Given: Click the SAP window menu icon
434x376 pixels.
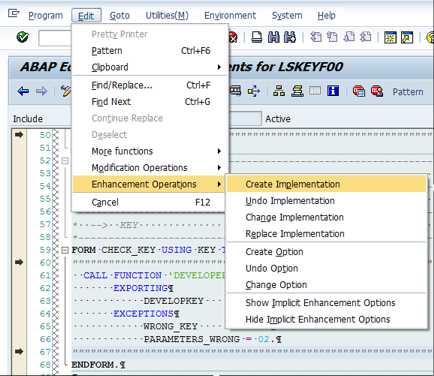Looking at the screenshot, I should [13, 14].
